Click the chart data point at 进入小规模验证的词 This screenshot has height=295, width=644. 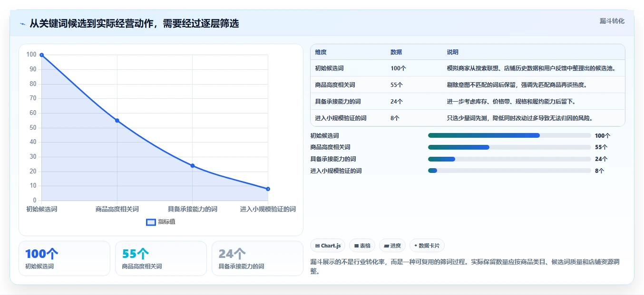point(268,189)
